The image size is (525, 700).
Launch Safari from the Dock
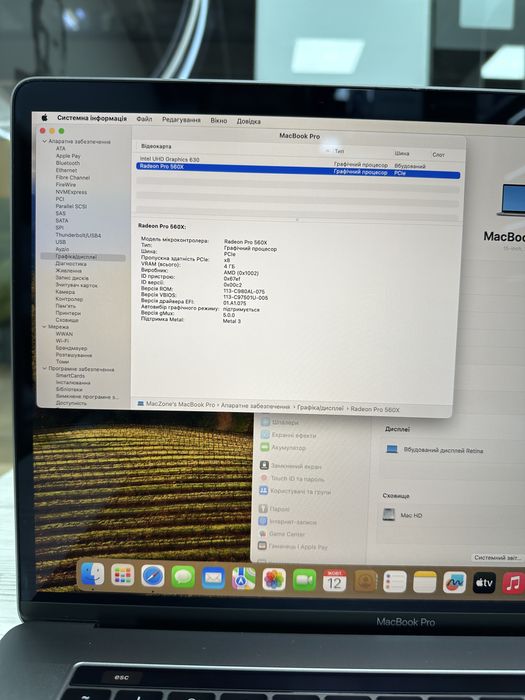point(153,576)
